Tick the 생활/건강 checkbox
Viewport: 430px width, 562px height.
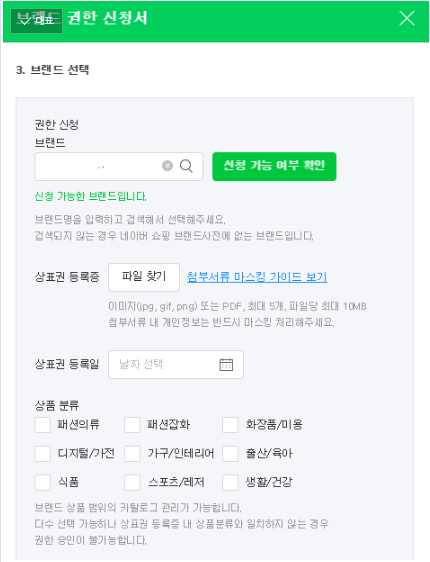230,482
